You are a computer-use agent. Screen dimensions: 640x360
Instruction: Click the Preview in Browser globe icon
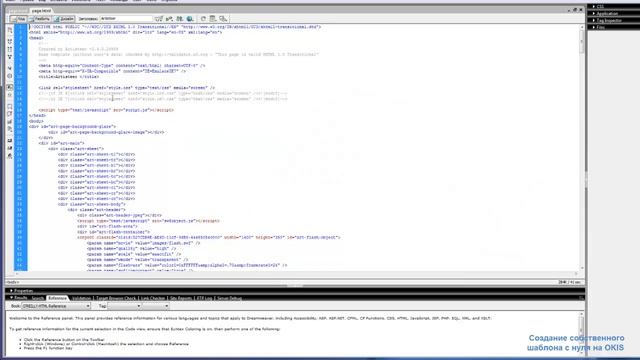point(190,19)
